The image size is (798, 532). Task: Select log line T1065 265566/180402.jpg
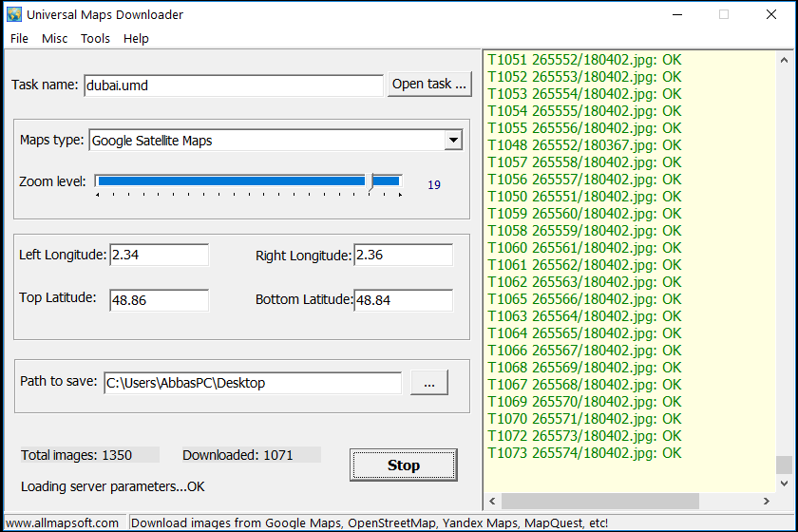[x=584, y=299]
